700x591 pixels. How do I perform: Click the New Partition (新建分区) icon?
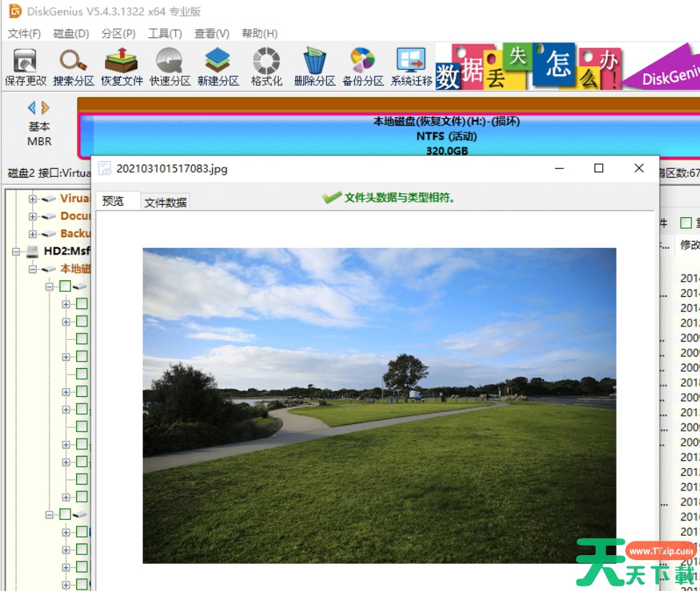click(218, 66)
